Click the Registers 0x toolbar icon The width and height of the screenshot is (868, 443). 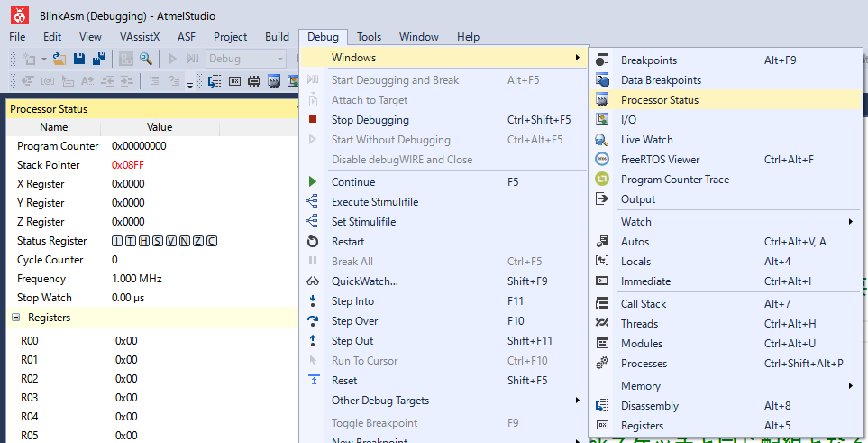(x=234, y=81)
